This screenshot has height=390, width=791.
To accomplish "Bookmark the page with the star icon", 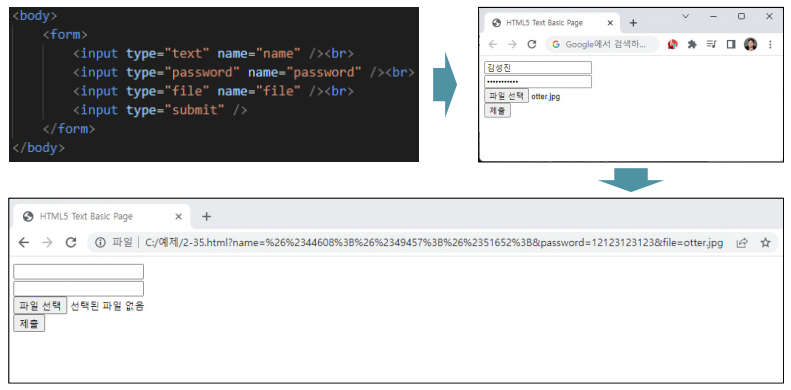I will (x=765, y=243).
